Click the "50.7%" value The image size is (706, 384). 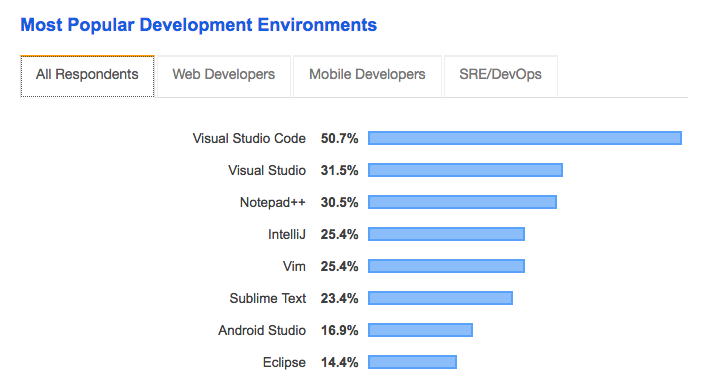(339, 138)
